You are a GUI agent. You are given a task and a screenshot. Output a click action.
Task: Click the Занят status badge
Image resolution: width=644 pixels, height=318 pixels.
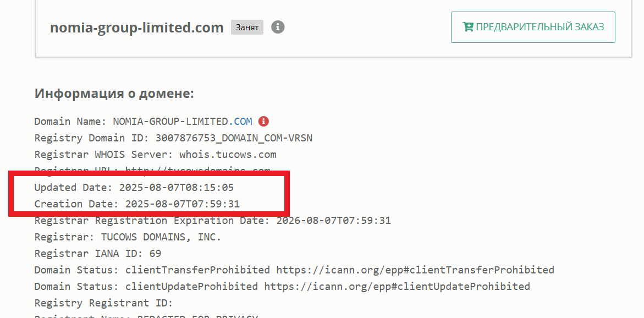[247, 28]
